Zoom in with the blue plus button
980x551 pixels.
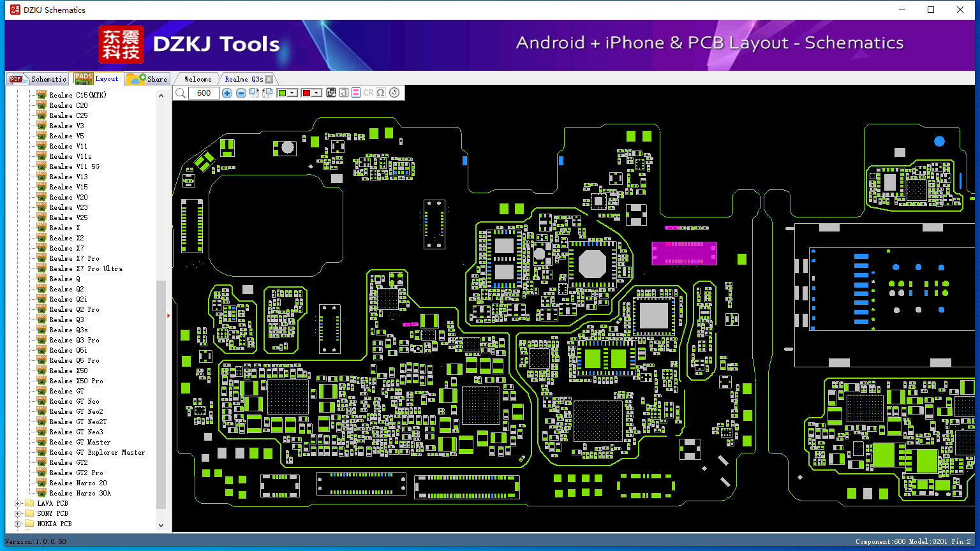[x=227, y=93]
